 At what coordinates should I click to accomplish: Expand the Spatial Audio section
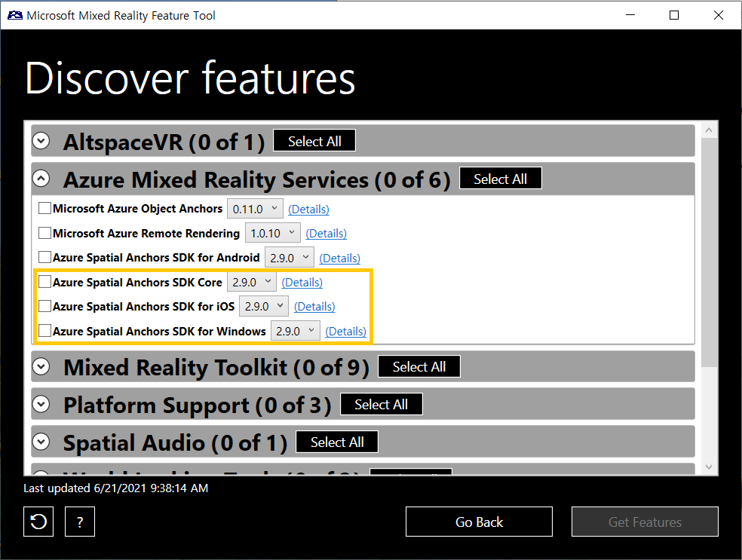coord(41,442)
